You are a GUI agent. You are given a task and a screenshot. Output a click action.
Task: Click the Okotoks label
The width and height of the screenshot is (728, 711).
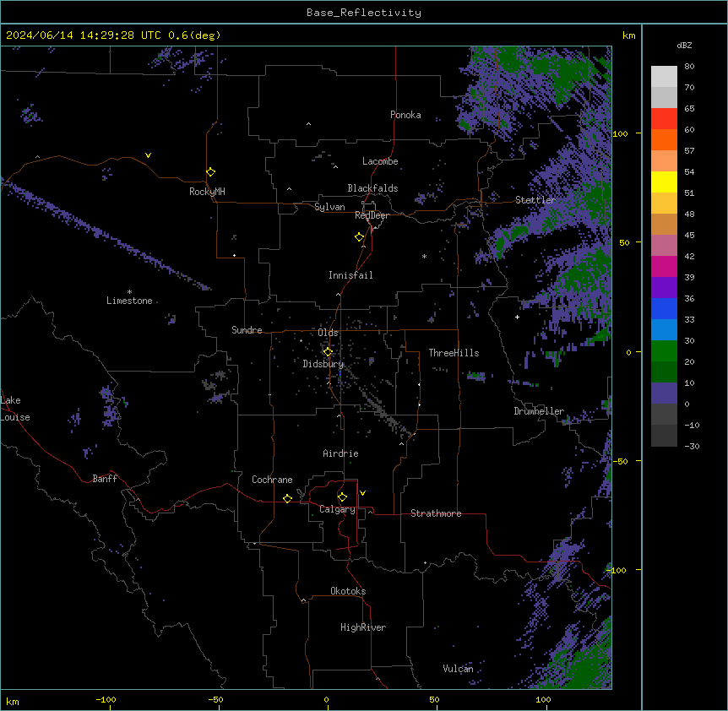point(348,591)
